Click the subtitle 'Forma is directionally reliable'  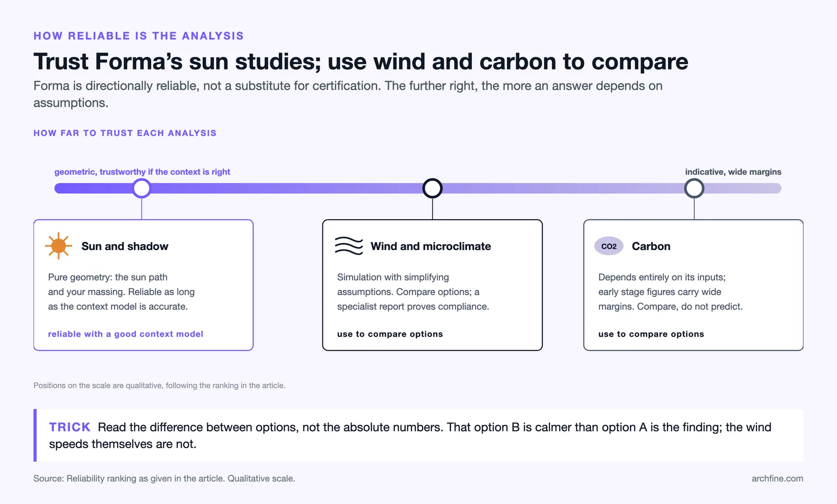(348, 94)
